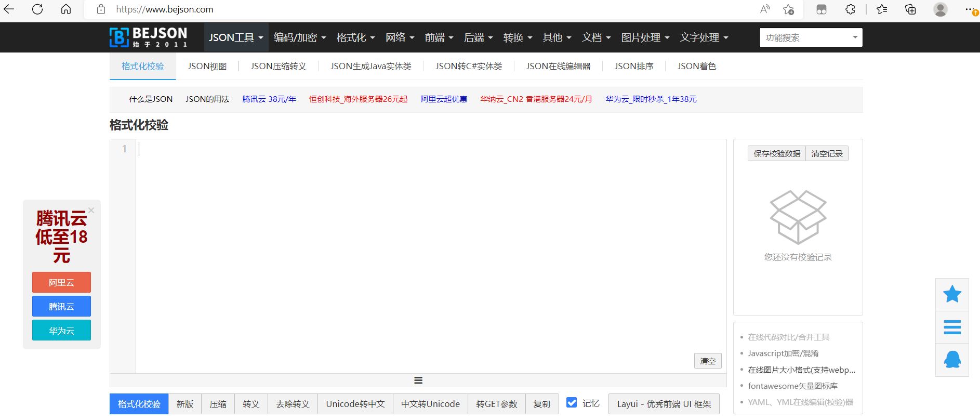Open the collections icon in browser toolbar
The image size is (980, 420).
pos(910,9)
